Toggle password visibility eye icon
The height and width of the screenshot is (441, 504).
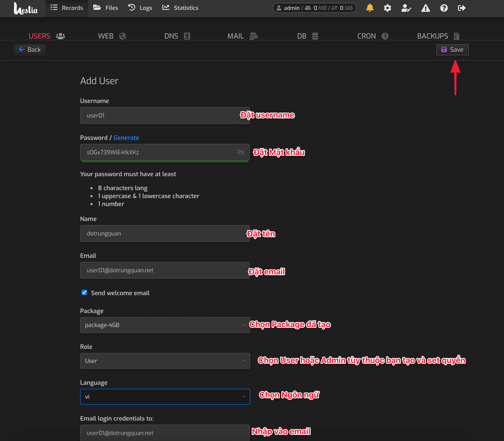click(x=241, y=152)
